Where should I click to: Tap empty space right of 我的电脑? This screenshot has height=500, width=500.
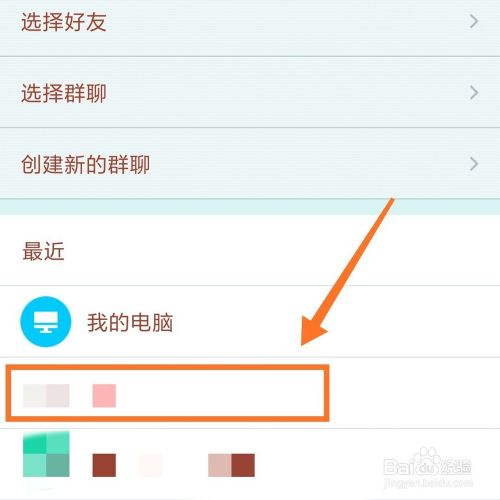click(x=333, y=322)
